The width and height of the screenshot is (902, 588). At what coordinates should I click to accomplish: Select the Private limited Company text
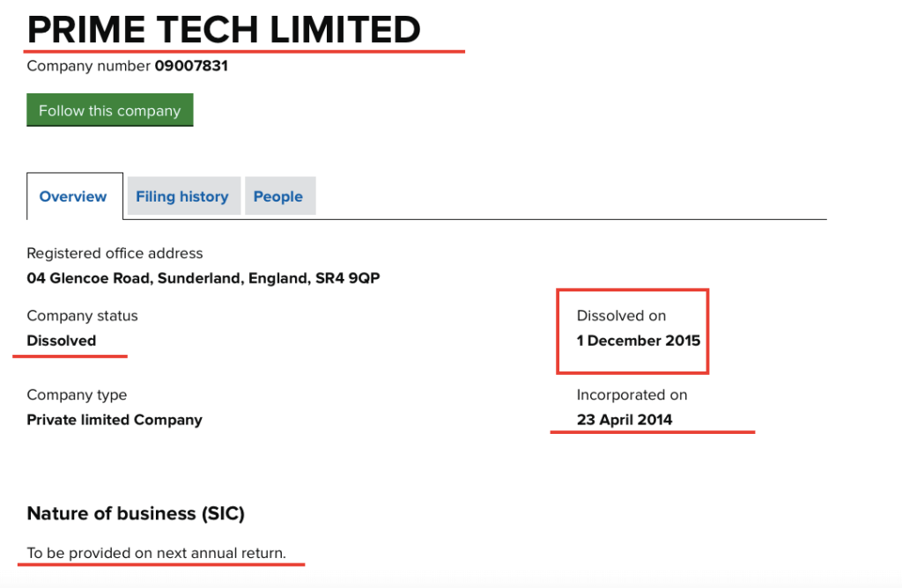coord(115,420)
